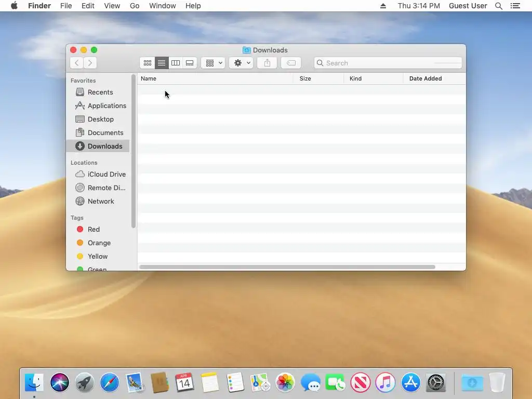
Task: Focus the Finder Search field
Action: click(388, 63)
